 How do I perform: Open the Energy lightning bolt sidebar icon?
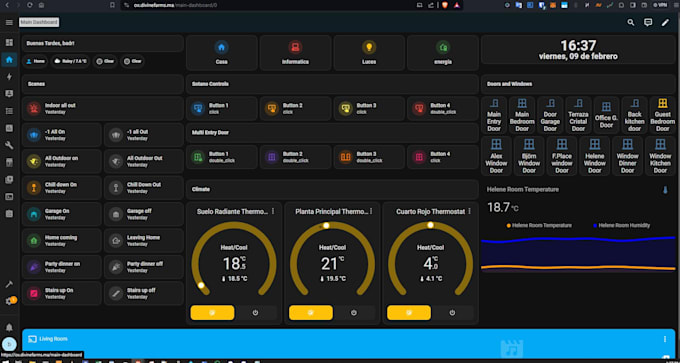9,77
